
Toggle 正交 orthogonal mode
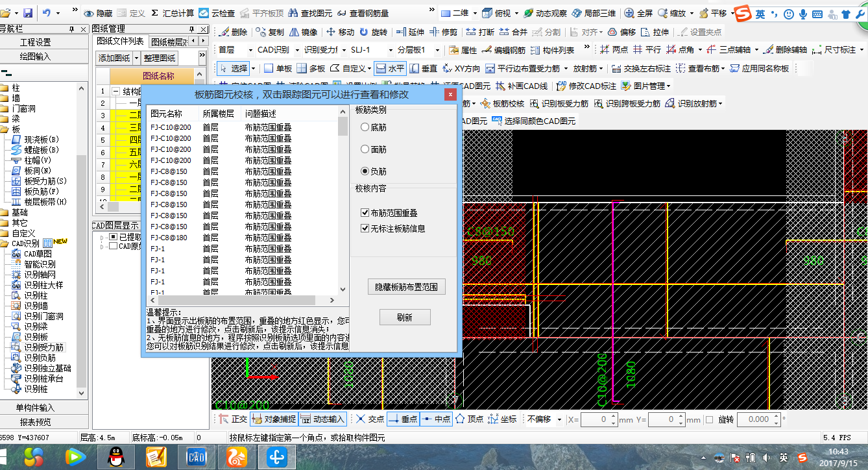(x=232, y=419)
